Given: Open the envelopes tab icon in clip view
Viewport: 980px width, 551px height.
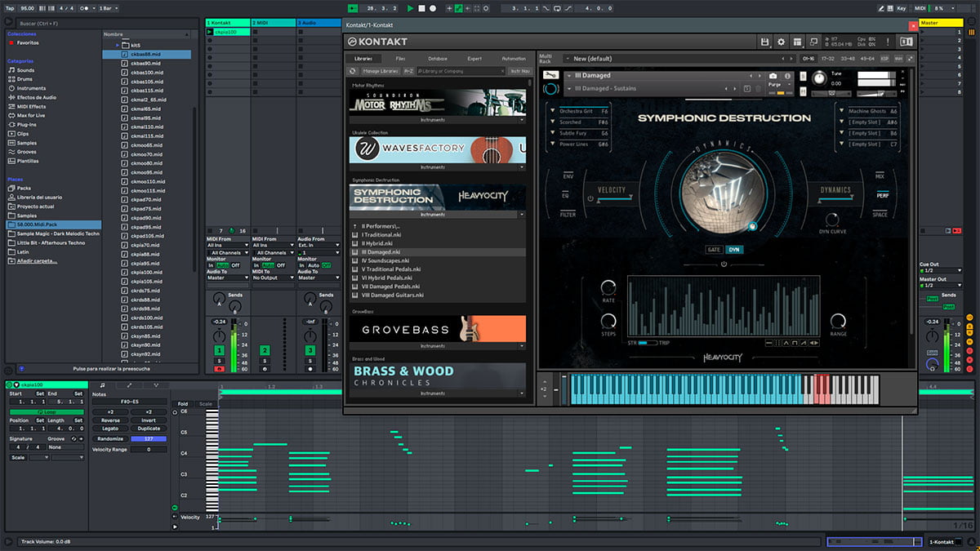Looking at the screenshot, I should click(x=129, y=384).
